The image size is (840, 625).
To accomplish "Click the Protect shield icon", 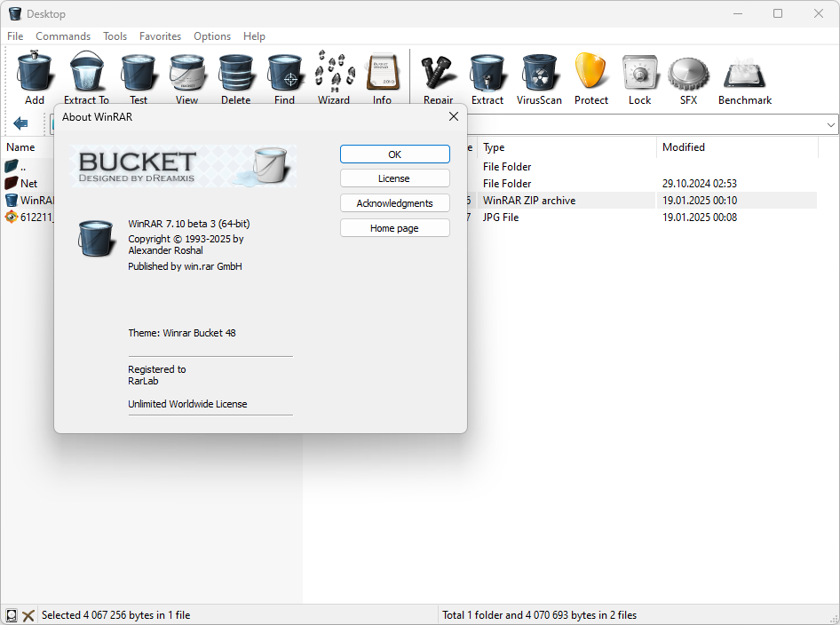I will click(590, 71).
